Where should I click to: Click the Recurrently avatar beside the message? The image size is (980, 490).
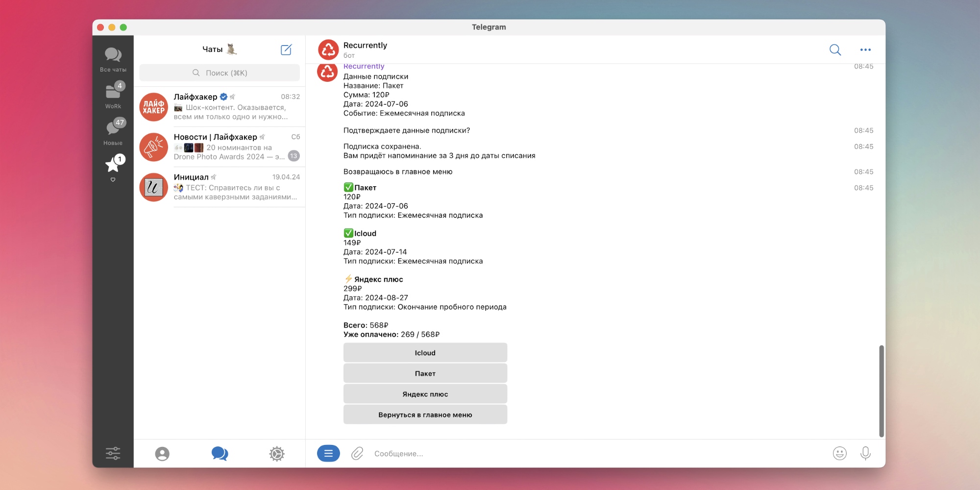click(x=327, y=72)
